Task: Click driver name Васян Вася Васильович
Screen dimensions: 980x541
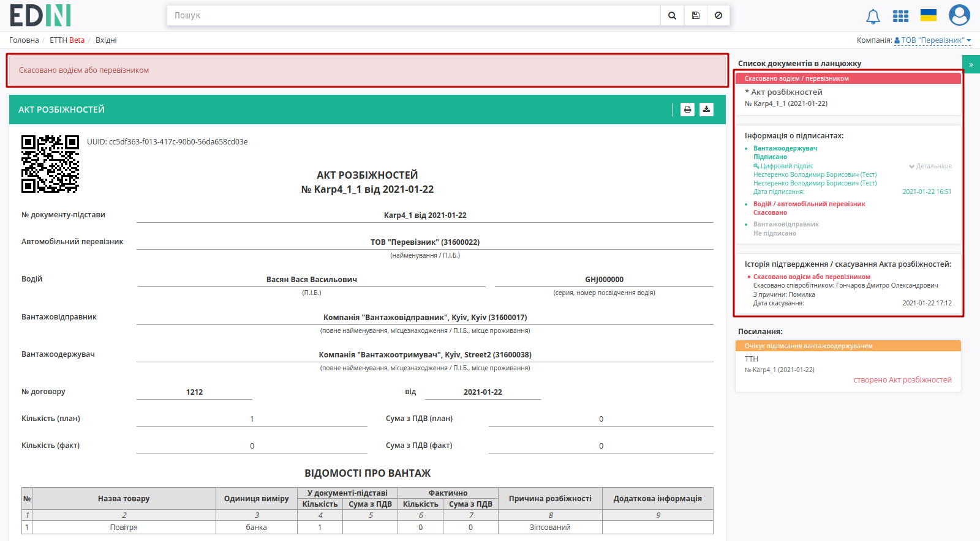Action: tap(312, 280)
